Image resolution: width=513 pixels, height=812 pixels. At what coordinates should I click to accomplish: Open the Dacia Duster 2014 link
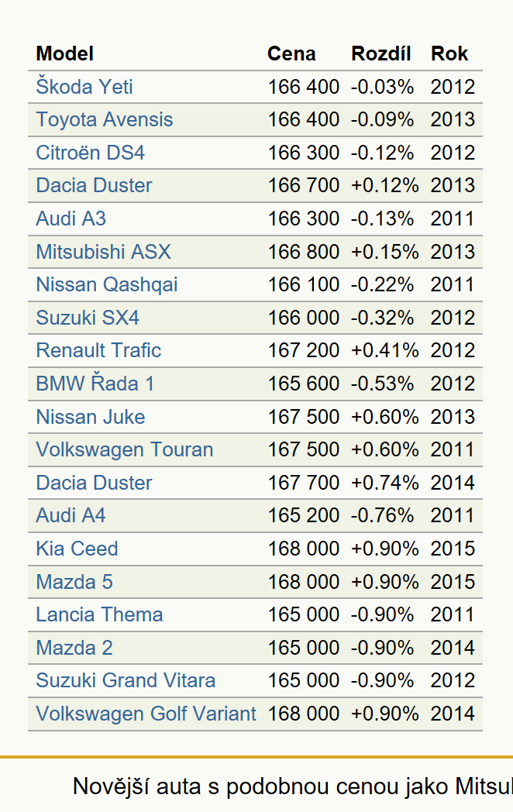coord(94,483)
